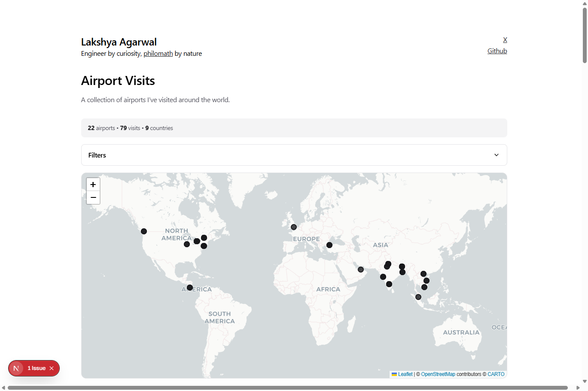This screenshot has height=391, width=588.
Task: Click the CARTO attribution link
Action: coord(496,374)
